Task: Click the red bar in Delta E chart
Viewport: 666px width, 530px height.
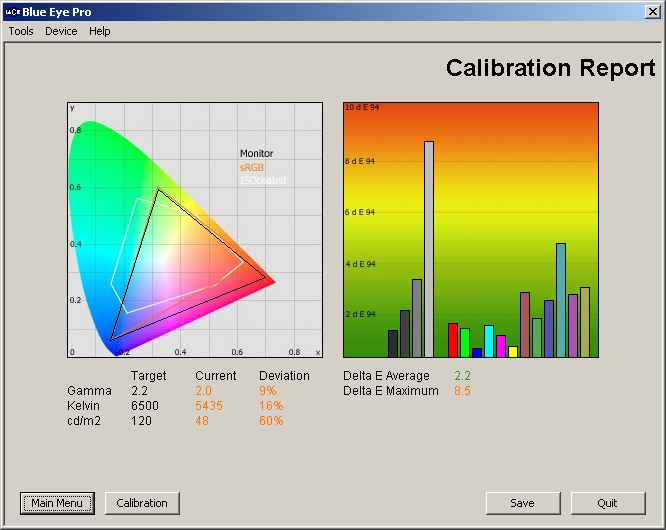Action: [x=453, y=340]
